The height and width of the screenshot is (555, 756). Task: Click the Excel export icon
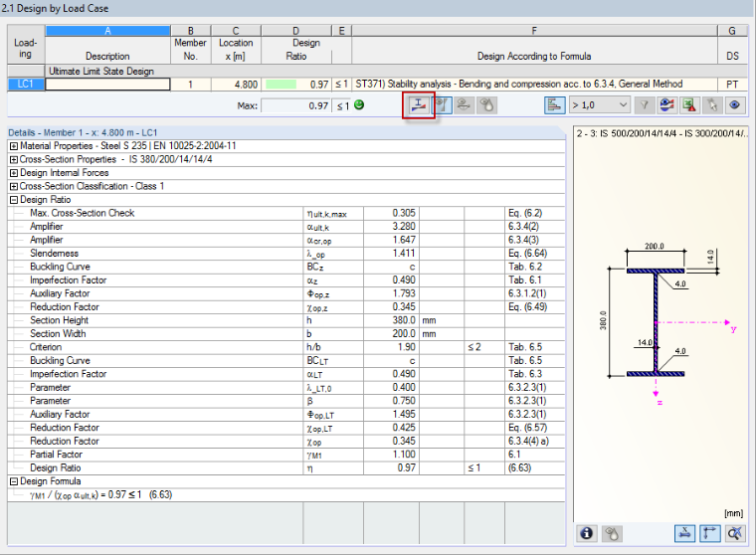tap(689, 105)
